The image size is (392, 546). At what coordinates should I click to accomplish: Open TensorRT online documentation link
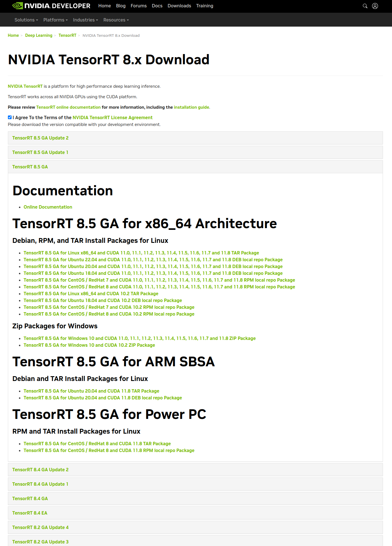pos(68,107)
